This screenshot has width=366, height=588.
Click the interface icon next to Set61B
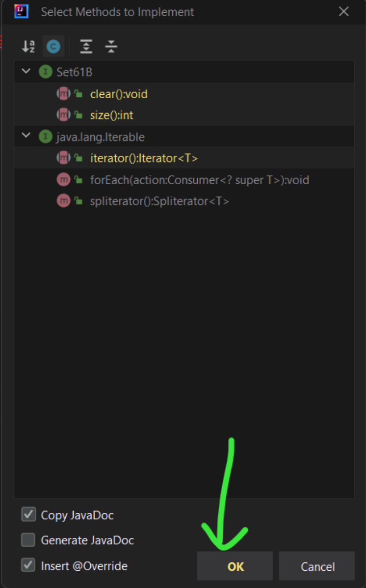pos(45,71)
